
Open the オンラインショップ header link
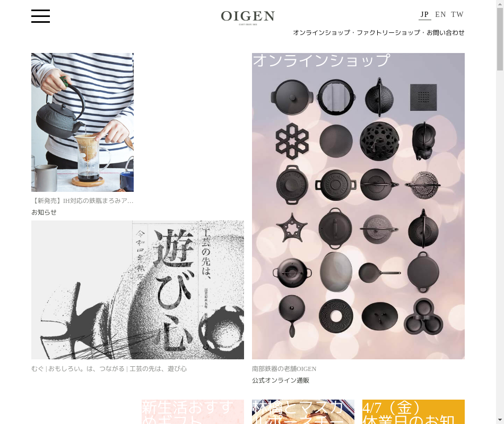(x=321, y=32)
